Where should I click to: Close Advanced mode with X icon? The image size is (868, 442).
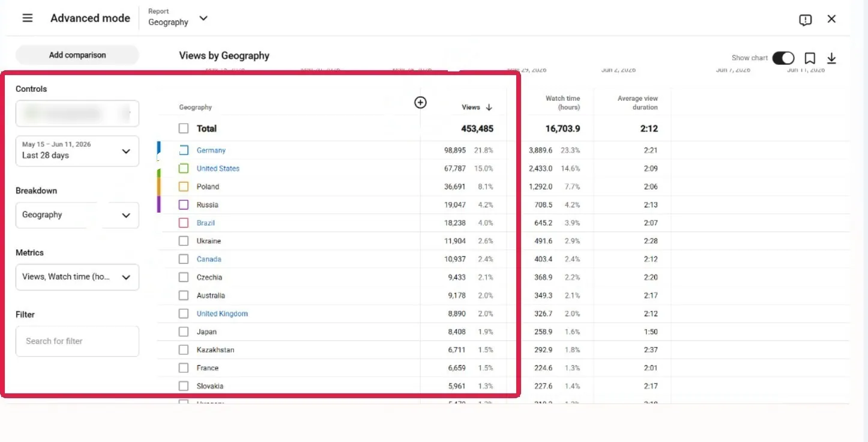tap(831, 19)
